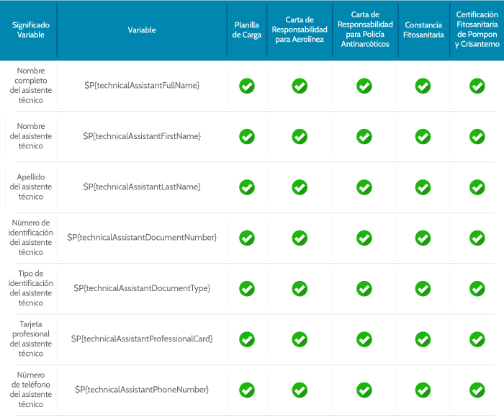Image resolution: width=504 pixels, height=420 pixels.
Task: Click the Policía Antinarcóticos checkmark for technicalAssistantFullName
Action: 364,86
